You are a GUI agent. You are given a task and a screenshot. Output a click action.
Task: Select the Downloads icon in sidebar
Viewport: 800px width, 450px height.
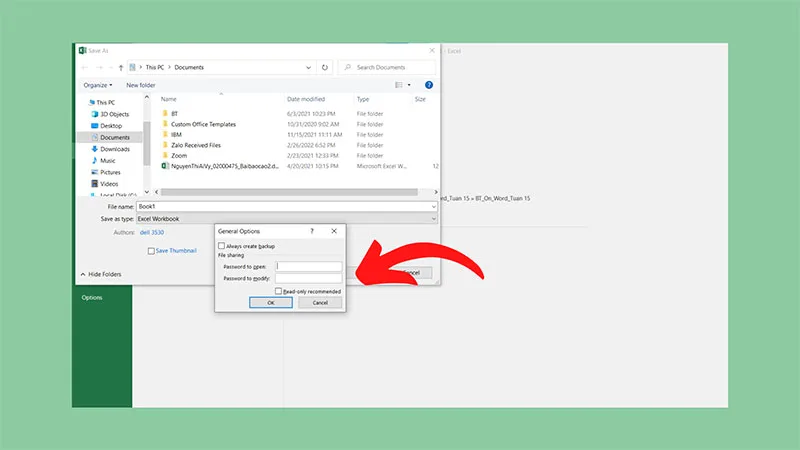[94, 149]
